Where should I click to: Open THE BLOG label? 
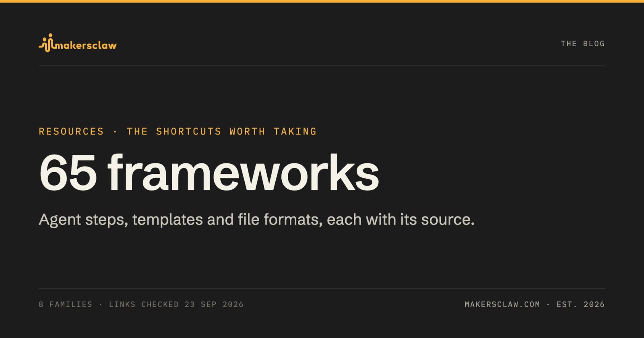(x=582, y=43)
